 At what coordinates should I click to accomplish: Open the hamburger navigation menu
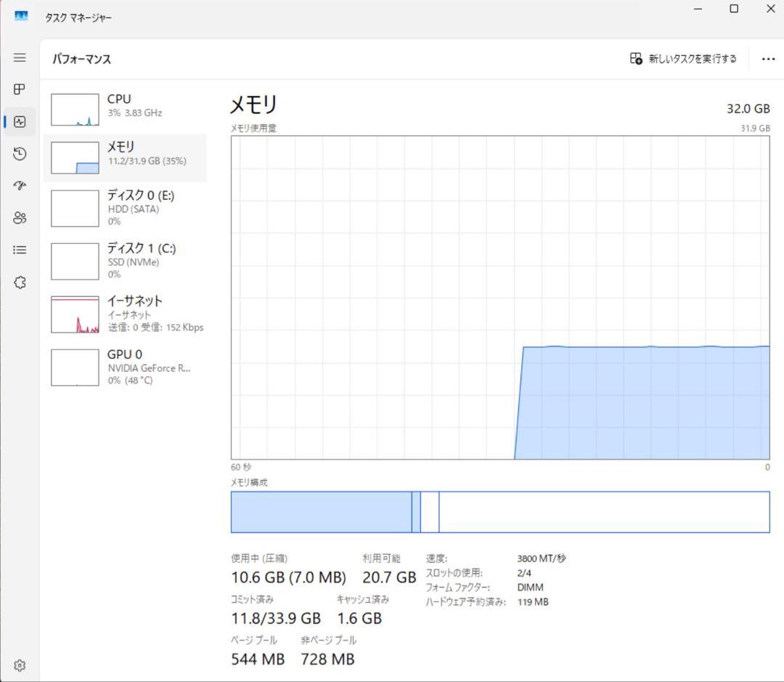click(20, 57)
